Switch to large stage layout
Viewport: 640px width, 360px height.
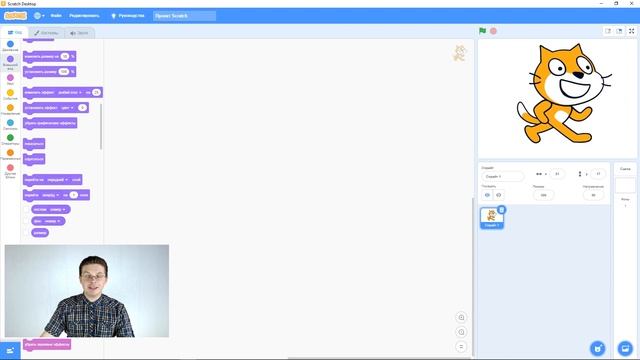click(619, 31)
